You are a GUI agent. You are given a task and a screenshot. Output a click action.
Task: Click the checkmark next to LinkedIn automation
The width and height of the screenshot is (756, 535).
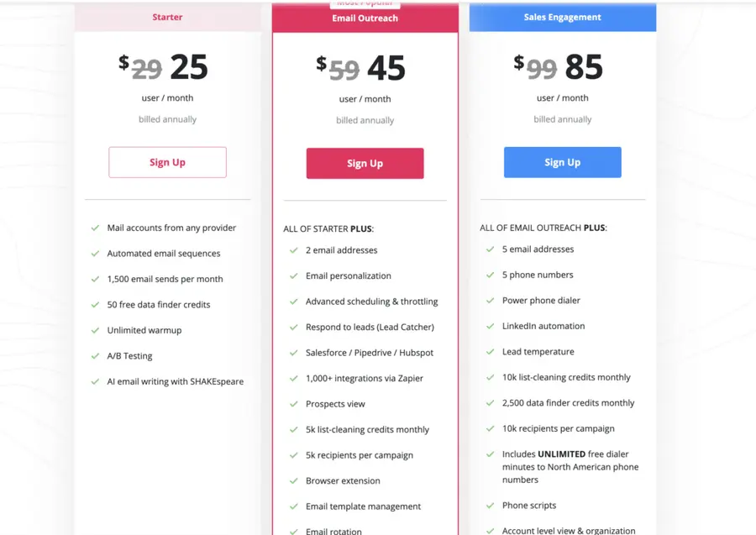(490, 326)
